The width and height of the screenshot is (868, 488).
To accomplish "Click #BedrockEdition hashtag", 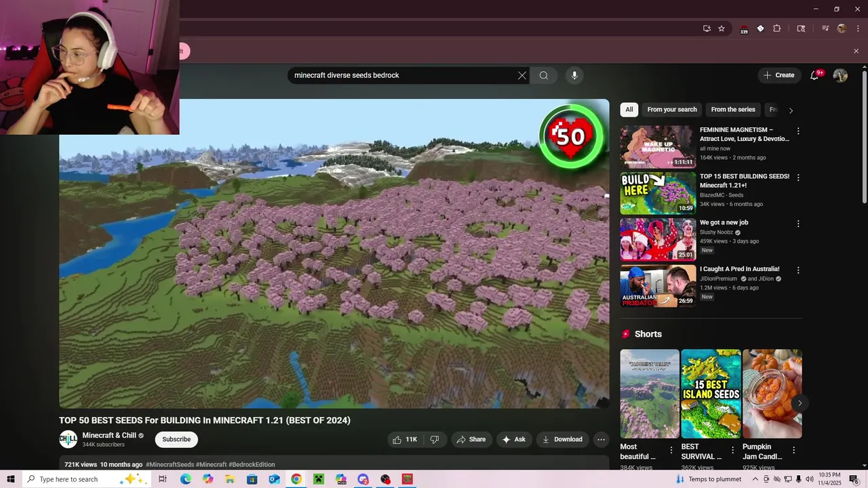I will [252, 464].
